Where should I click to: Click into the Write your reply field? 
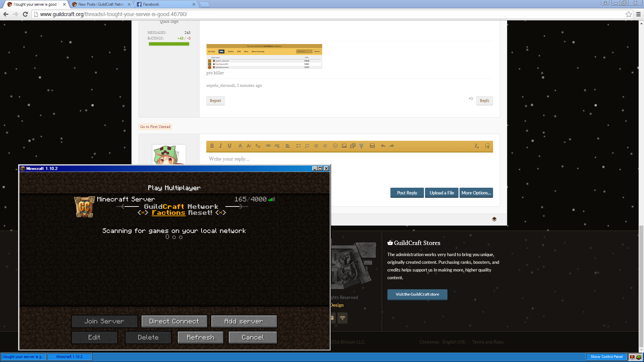[x=350, y=159]
